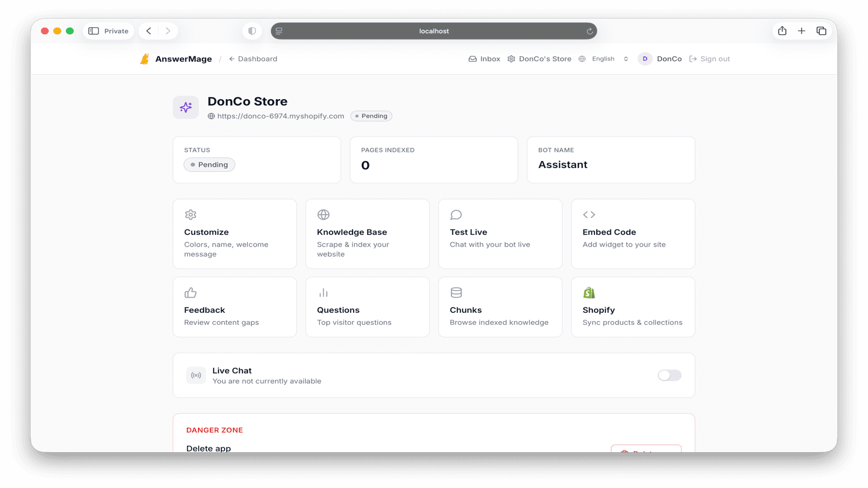Viewport: 868px width, 488px height.
Task: Click the Pages Indexed value 0
Action: click(x=366, y=165)
